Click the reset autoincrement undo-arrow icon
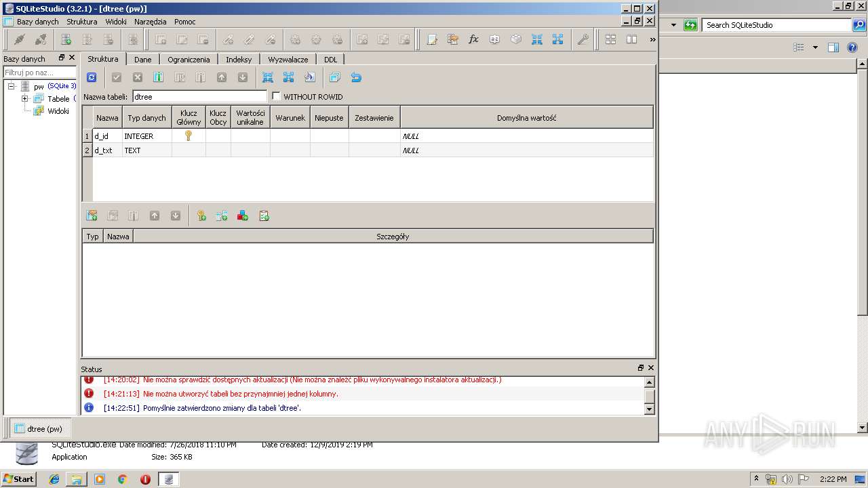 [x=355, y=77]
